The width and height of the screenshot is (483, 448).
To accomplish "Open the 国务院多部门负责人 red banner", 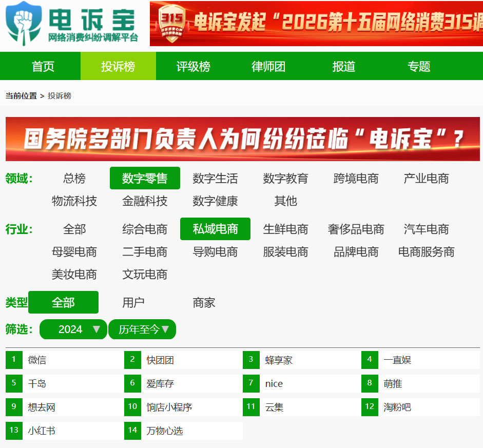I will [243, 139].
